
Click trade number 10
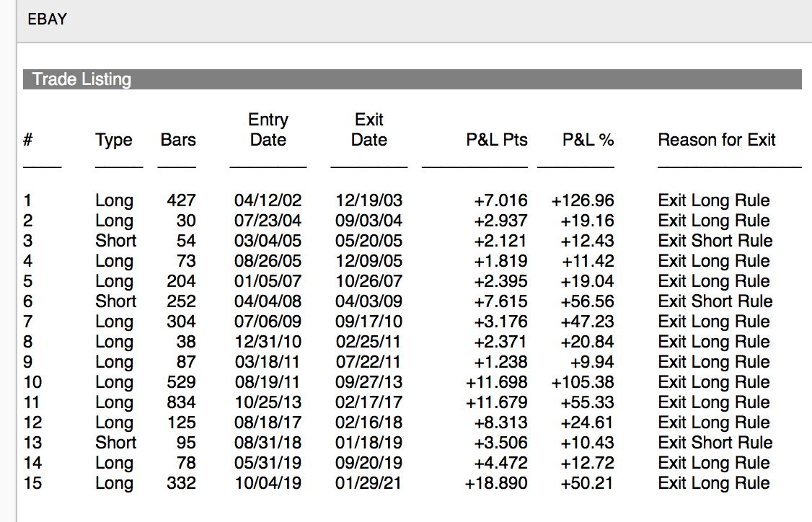point(32,382)
